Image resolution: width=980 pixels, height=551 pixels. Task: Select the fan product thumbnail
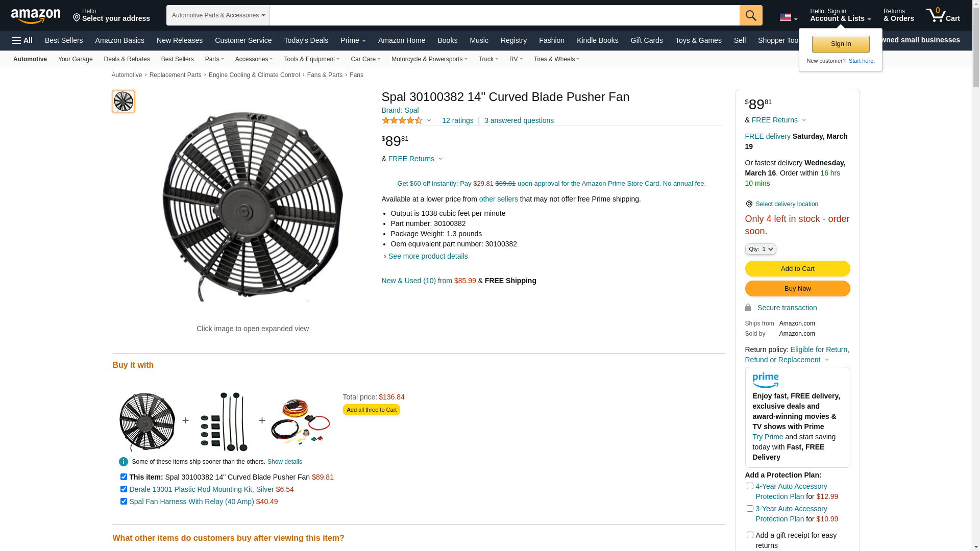pyautogui.click(x=124, y=102)
